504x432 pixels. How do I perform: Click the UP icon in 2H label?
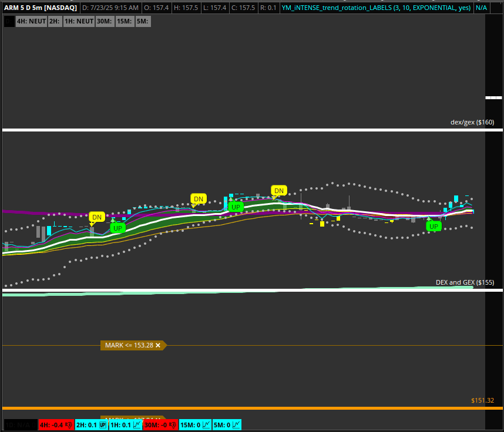point(103,425)
